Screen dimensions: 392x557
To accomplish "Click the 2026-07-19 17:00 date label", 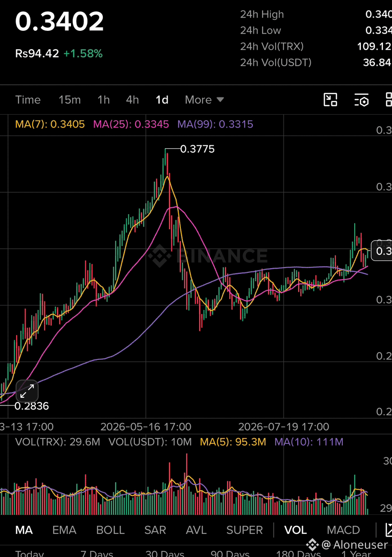I will 284,427.
